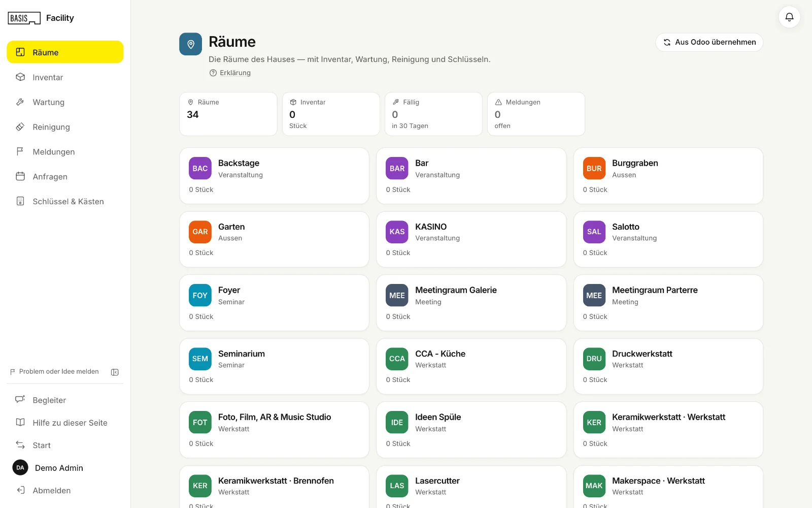Open the Räume 34 stat card

click(x=228, y=114)
